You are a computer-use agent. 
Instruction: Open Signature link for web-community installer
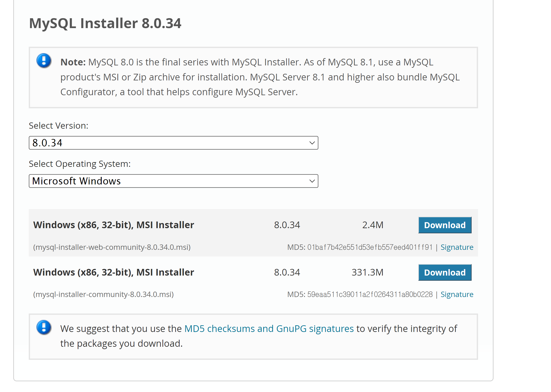click(457, 247)
